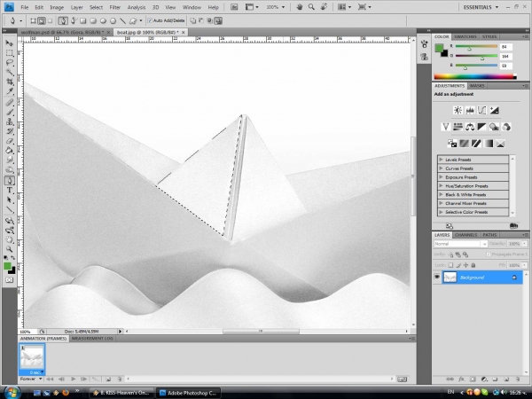Select the Horizontal Type tool
The width and height of the screenshot is (532, 399).
[9, 191]
